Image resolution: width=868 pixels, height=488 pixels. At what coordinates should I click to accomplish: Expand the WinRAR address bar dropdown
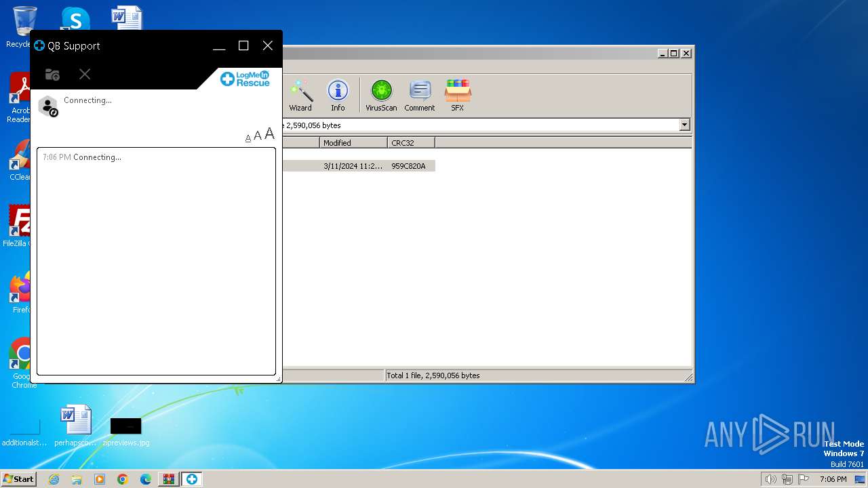[684, 125]
